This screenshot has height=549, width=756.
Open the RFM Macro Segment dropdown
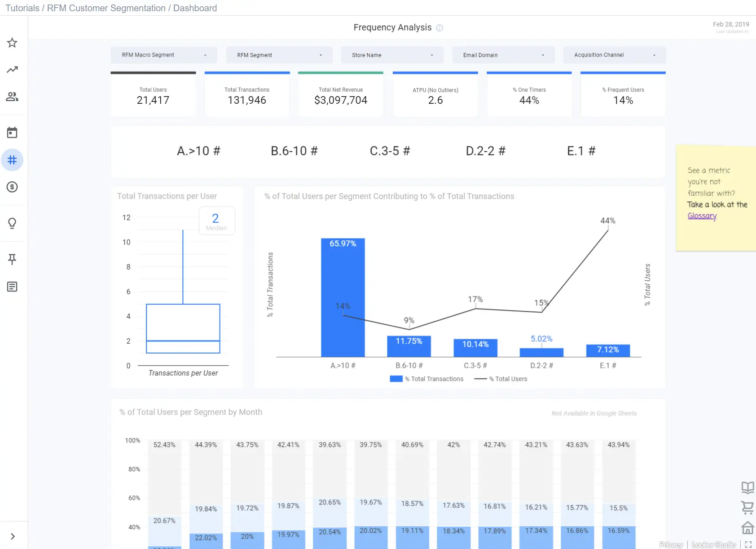pos(164,55)
